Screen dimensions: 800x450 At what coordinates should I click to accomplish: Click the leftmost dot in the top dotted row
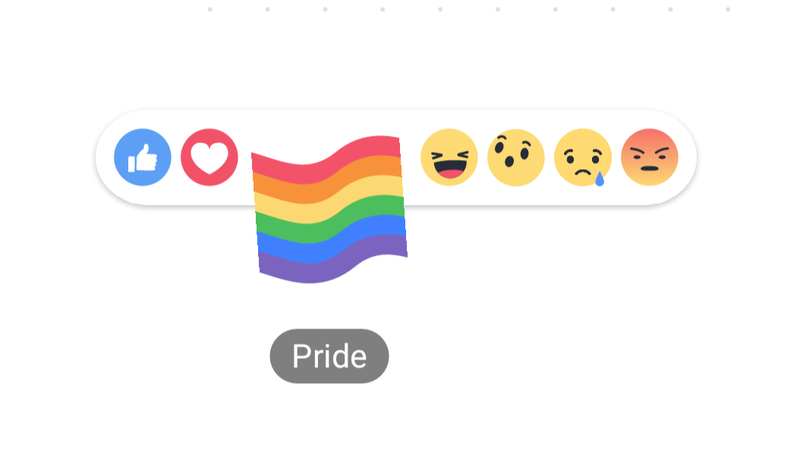pos(210,9)
